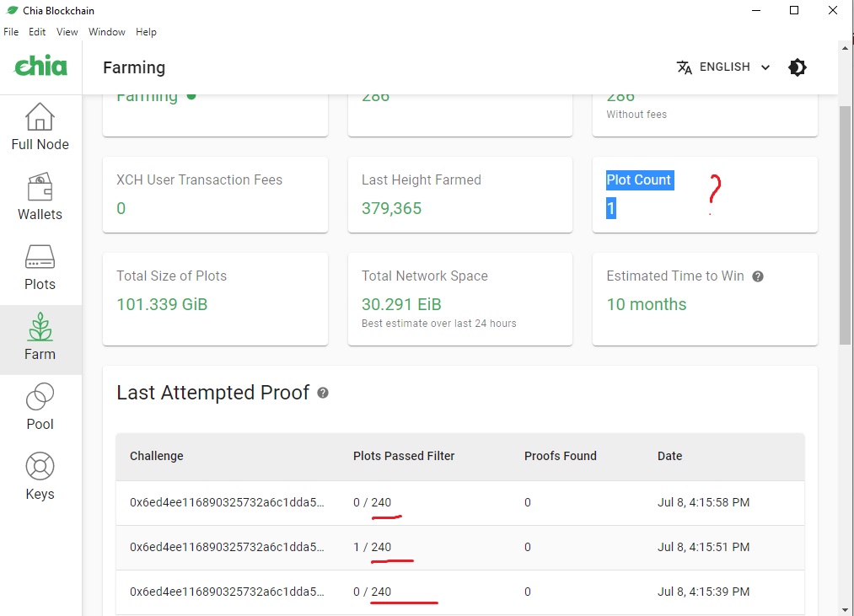Click the Proofs Found column header

tap(561, 456)
